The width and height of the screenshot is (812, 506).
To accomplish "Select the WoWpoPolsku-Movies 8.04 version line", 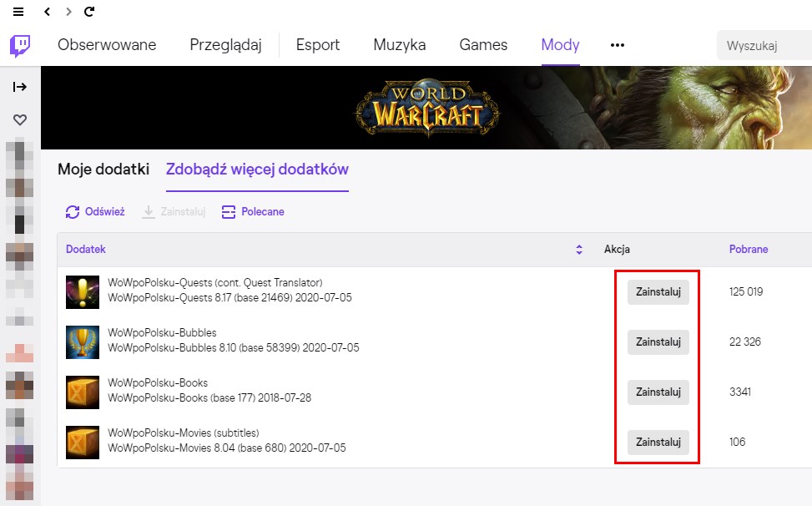I will [x=226, y=448].
